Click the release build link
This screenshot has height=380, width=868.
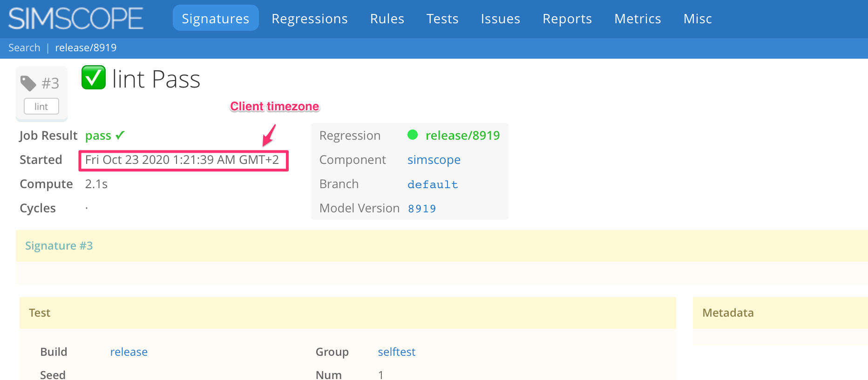click(x=129, y=352)
